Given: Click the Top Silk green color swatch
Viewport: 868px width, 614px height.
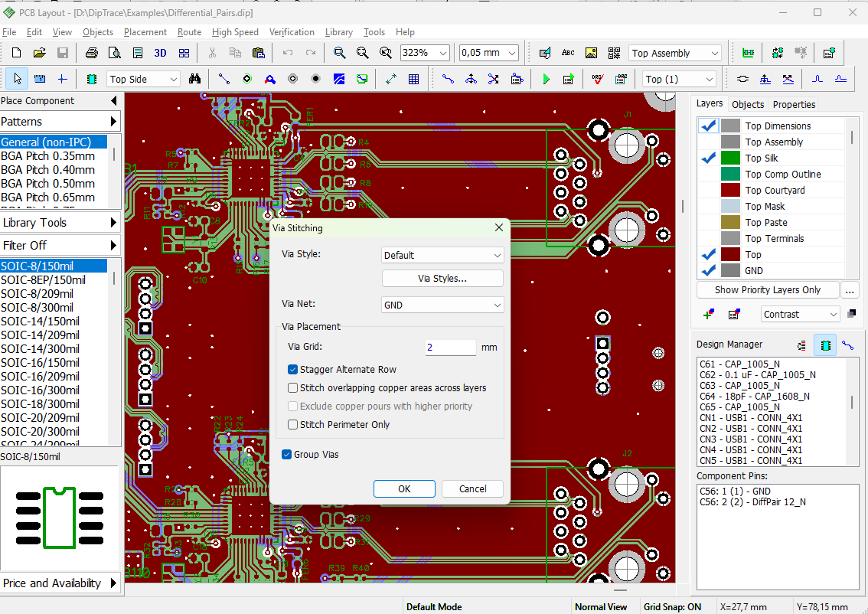Looking at the screenshot, I should click(x=730, y=158).
